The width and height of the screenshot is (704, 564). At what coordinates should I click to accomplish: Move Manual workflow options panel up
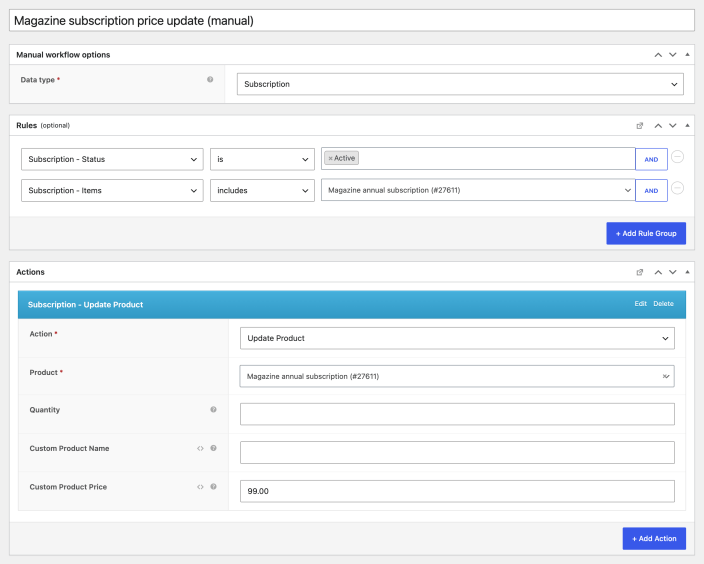(x=658, y=55)
